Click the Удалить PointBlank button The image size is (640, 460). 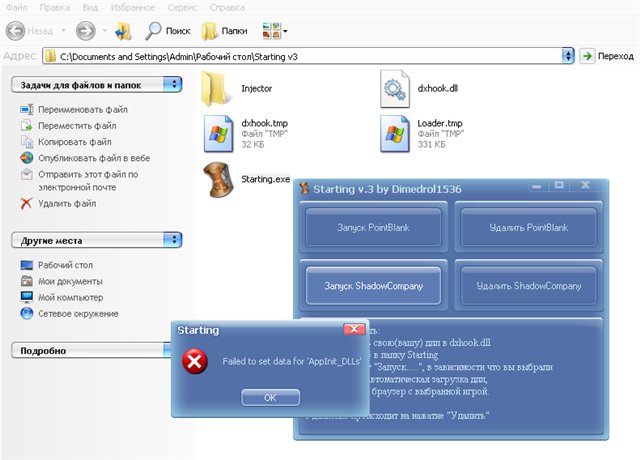pos(529,227)
